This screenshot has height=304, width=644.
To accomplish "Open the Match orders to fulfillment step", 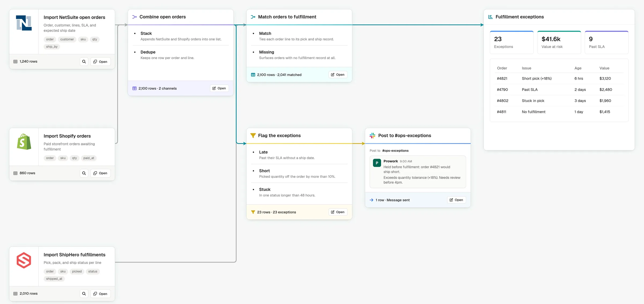I will [x=338, y=75].
